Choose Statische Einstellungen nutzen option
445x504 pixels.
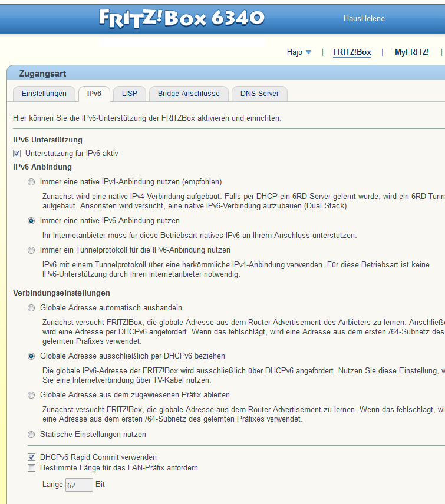pyautogui.click(x=31, y=435)
